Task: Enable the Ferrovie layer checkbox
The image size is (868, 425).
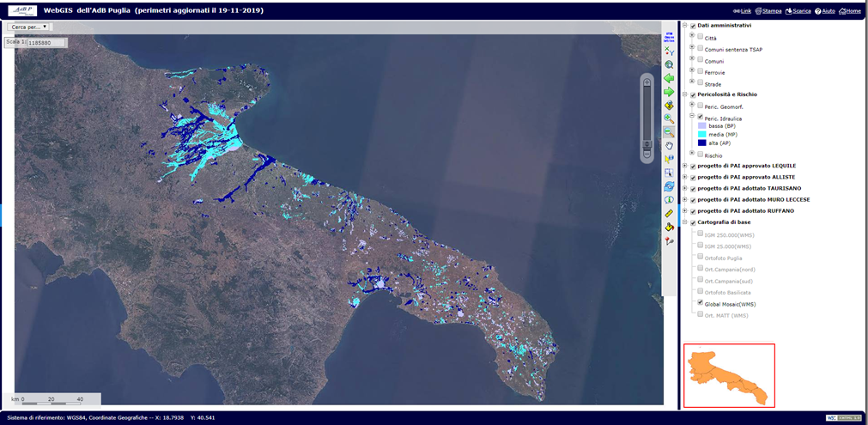Action: [701, 70]
